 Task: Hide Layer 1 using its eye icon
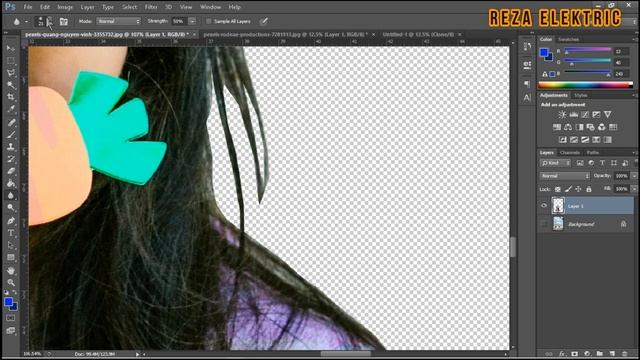[544, 206]
